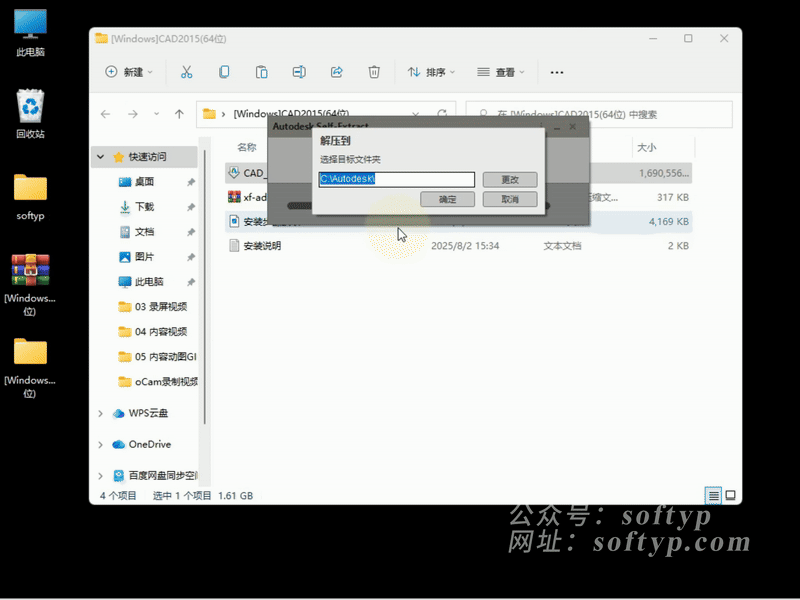Click the WinRAR archive icon on desktop
Viewport: 800px width, 600px height.
coord(30,285)
